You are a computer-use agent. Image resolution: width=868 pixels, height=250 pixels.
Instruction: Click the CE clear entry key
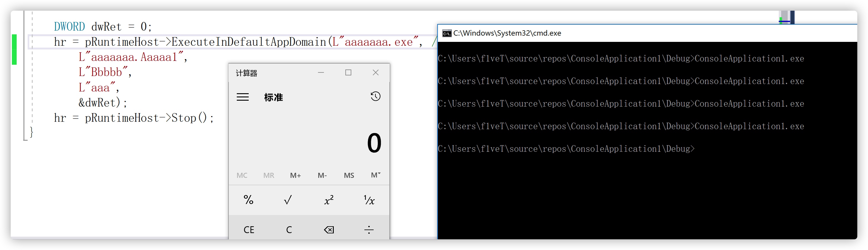click(x=249, y=230)
